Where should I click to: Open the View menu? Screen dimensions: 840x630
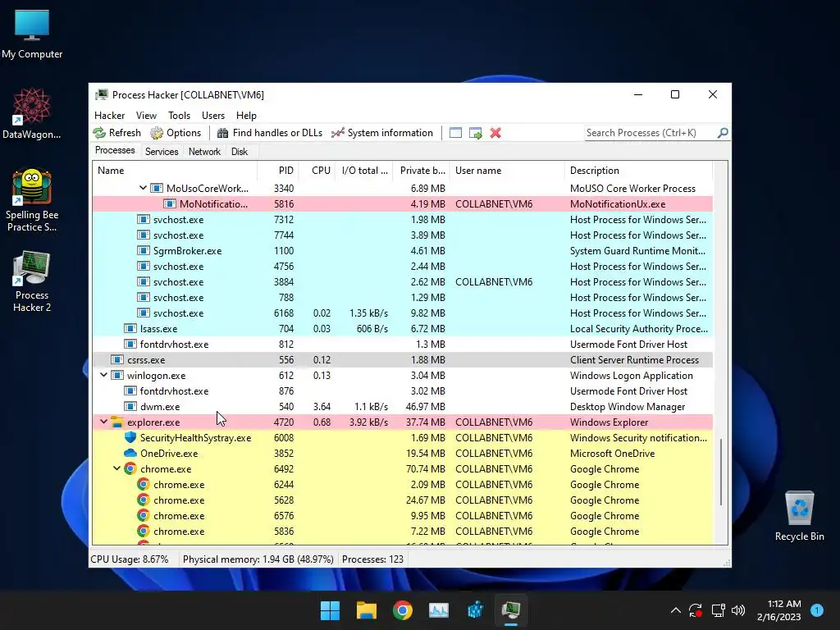(146, 116)
